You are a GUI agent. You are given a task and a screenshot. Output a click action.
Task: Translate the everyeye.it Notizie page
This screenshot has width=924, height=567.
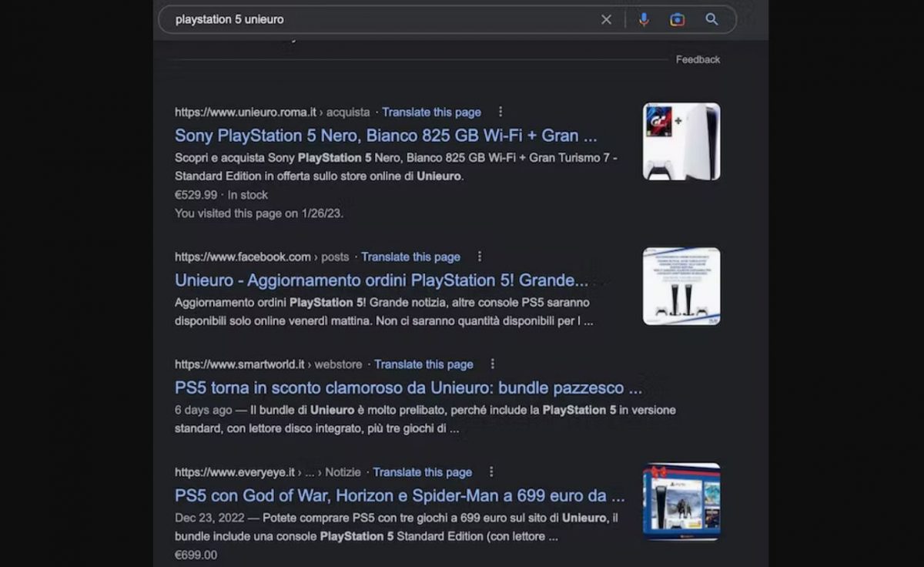422,472
